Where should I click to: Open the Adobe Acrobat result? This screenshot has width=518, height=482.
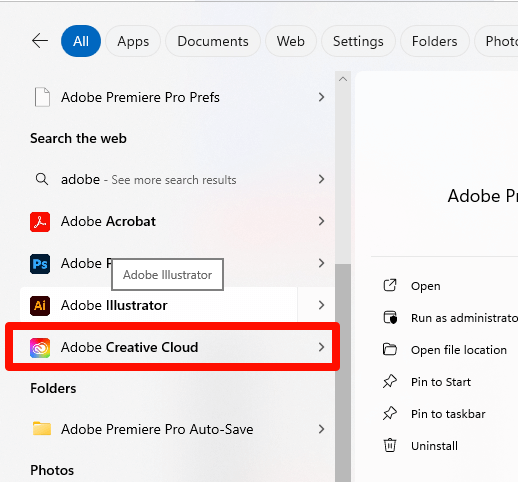click(x=108, y=221)
